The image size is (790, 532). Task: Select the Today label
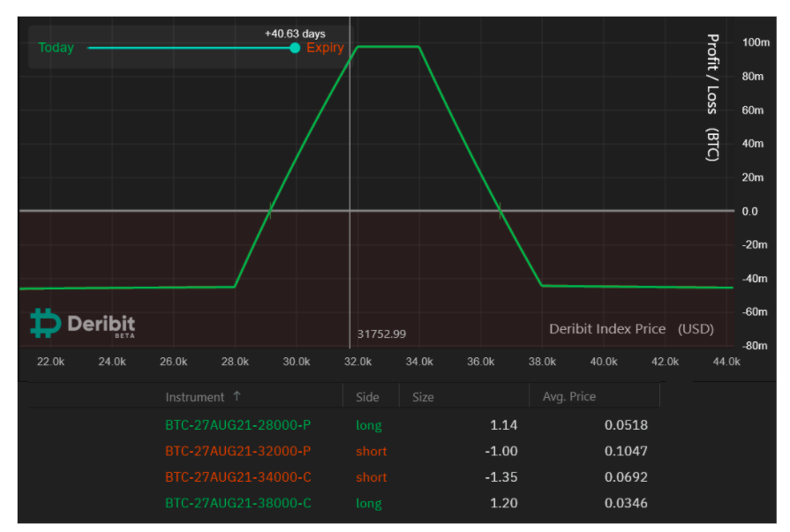tap(55, 48)
